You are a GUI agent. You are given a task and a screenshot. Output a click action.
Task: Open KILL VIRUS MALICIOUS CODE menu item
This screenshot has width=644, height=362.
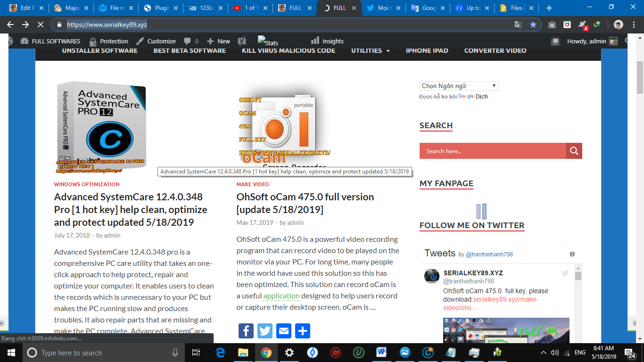click(x=289, y=50)
